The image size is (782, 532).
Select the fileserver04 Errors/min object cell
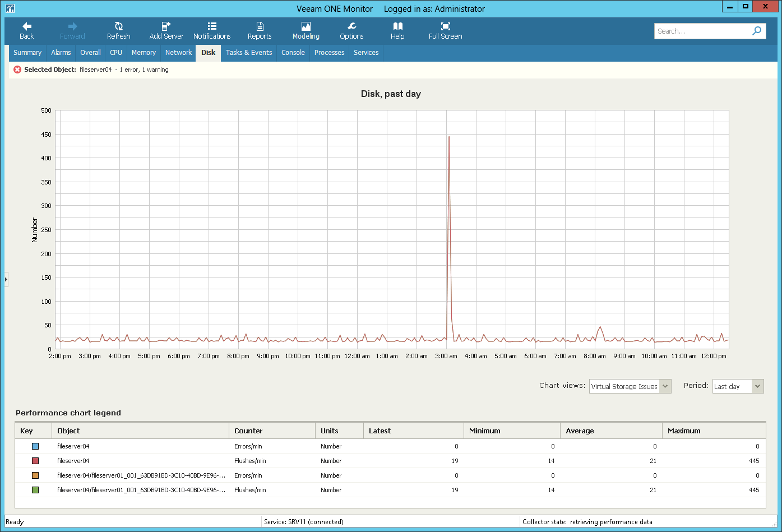pyautogui.click(x=141, y=446)
